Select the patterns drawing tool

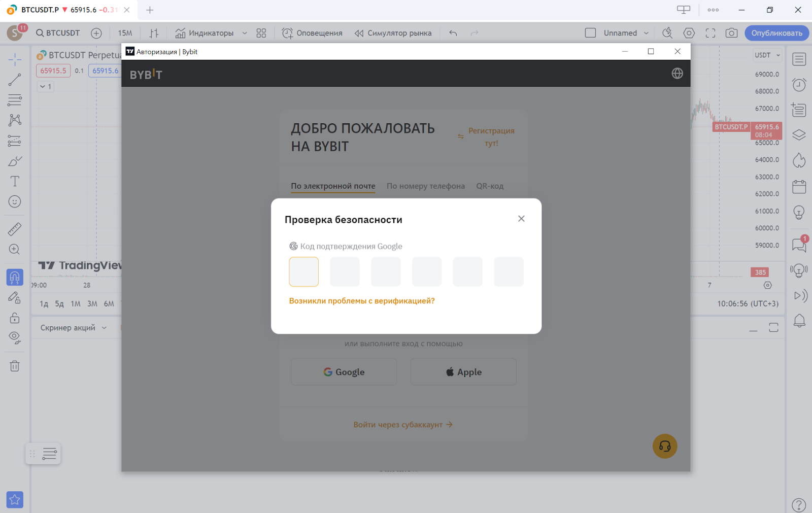pyautogui.click(x=15, y=120)
